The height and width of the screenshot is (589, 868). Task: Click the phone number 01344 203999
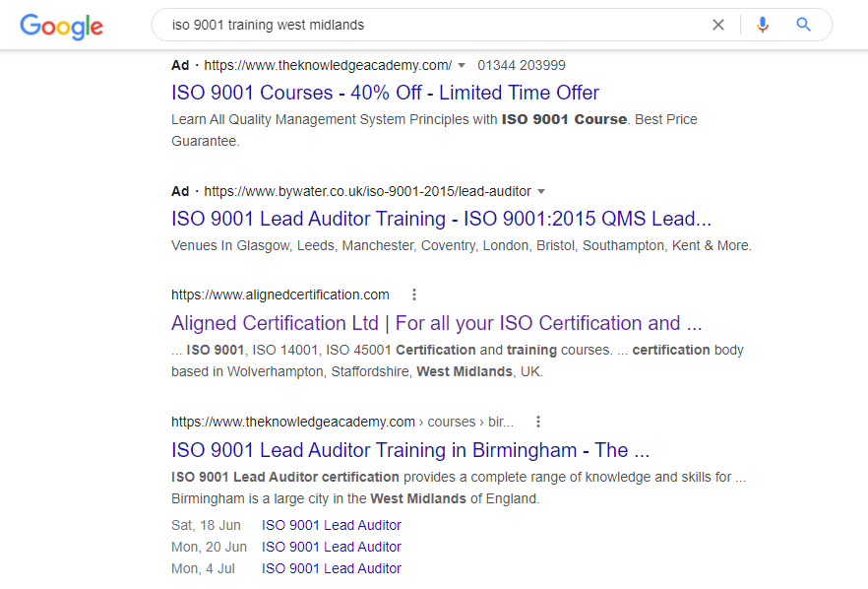[x=522, y=66]
